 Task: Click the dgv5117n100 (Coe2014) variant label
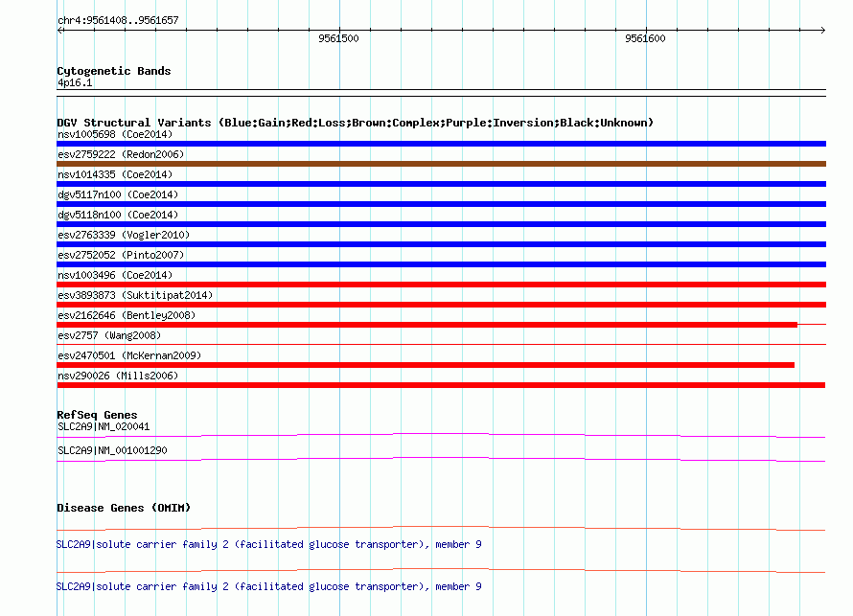click(x=118, y=194)
